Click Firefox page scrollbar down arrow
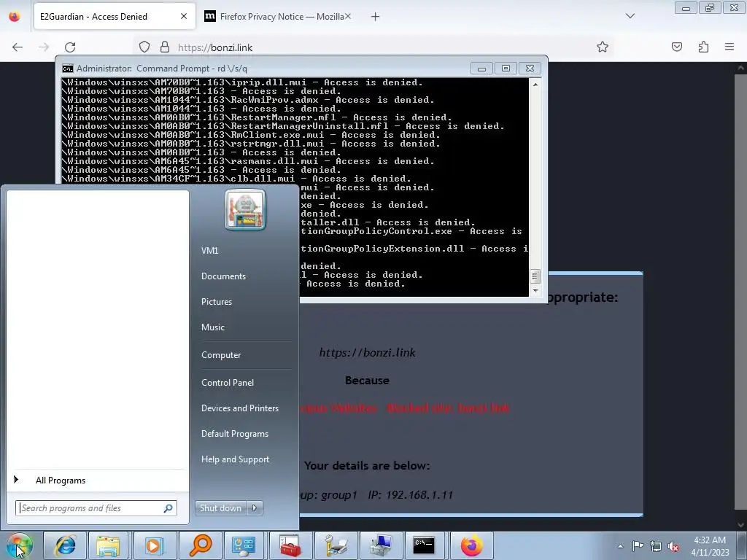 (741, 525)
